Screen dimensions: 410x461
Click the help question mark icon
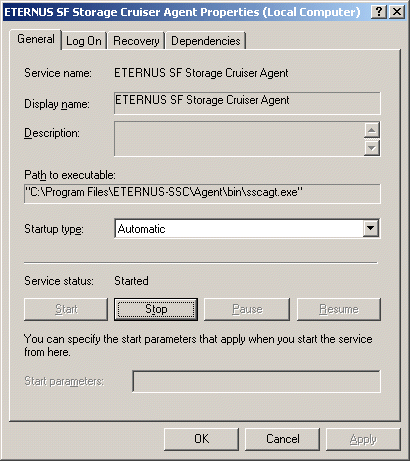(x=379, y=12)
